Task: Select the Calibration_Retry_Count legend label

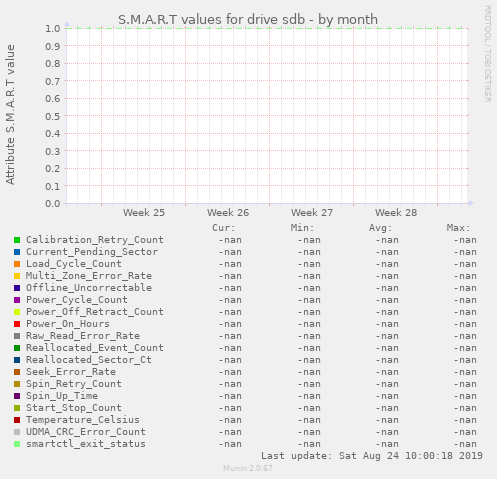Action: coord(95,240)
